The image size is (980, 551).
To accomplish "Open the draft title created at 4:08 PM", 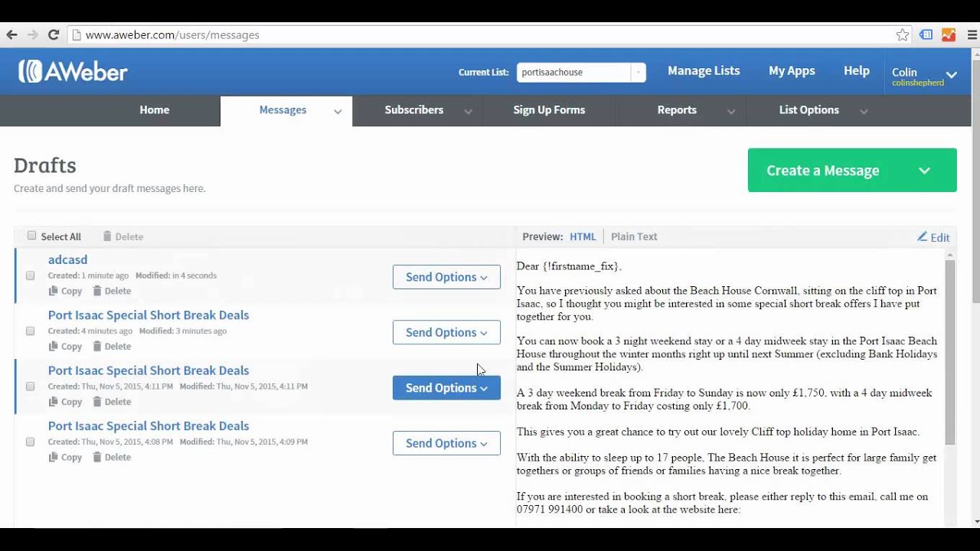I will tap(149, 425).
